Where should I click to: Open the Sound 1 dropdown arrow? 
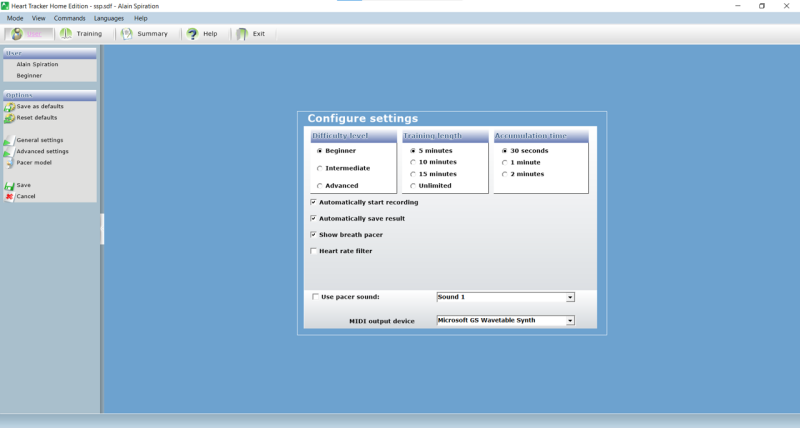(x=570, y=297)
